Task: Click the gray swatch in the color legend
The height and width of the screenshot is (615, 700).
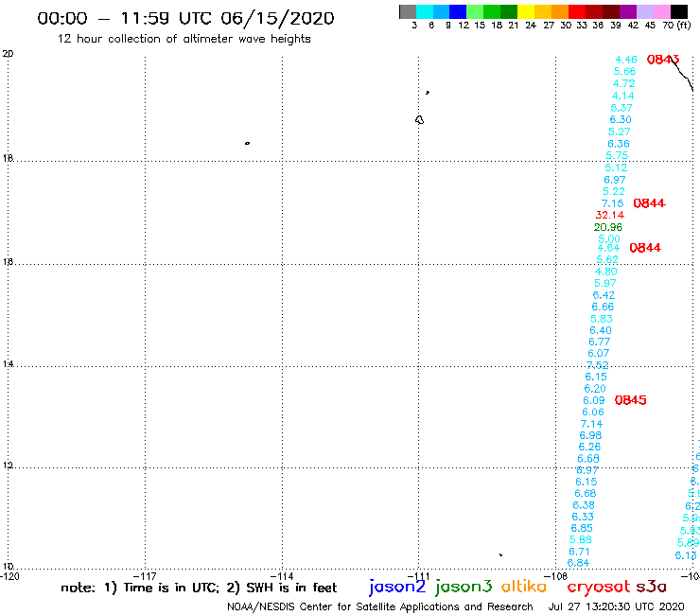Action: (408, 11)
